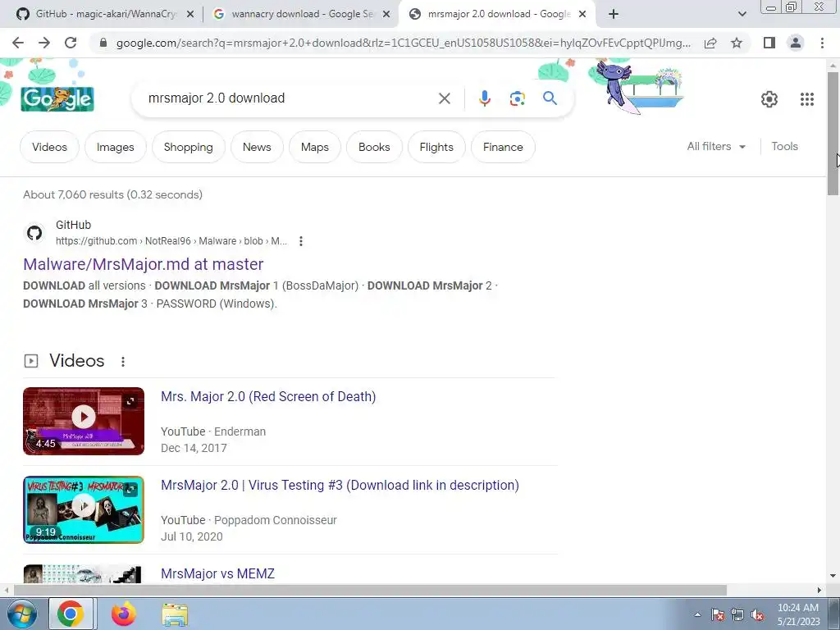Open the browser side panel
This screenshot has height=630, width=840.
click(769, 43)
